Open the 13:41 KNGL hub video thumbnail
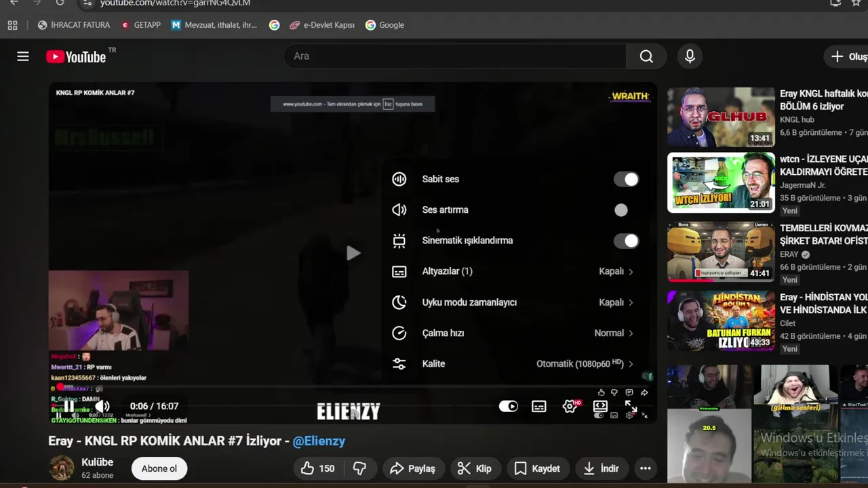 721,117
